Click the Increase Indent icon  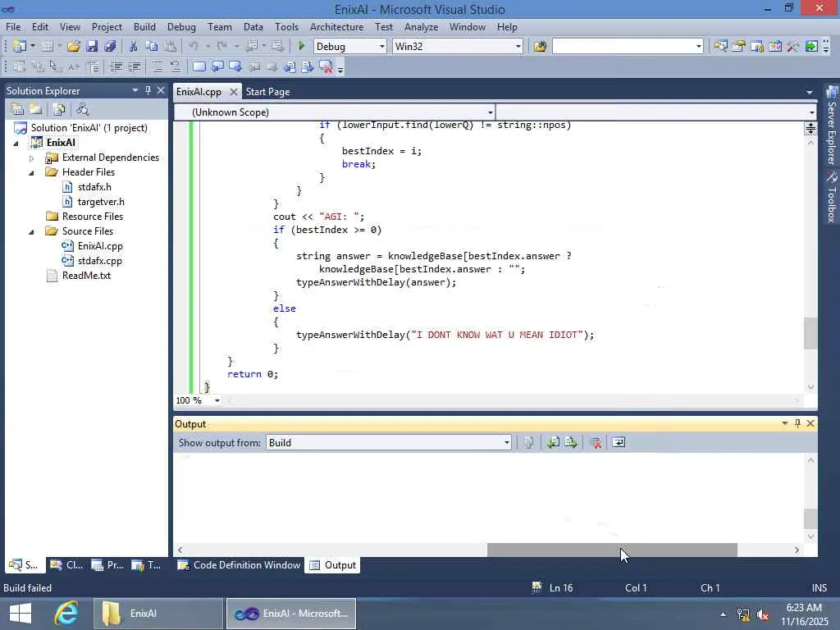tap(134, 66)
